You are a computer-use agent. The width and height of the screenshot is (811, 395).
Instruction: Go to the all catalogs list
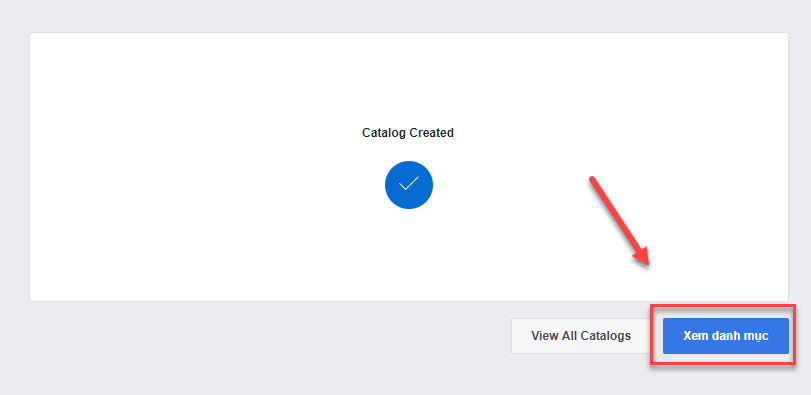click(x=580, y=336)
